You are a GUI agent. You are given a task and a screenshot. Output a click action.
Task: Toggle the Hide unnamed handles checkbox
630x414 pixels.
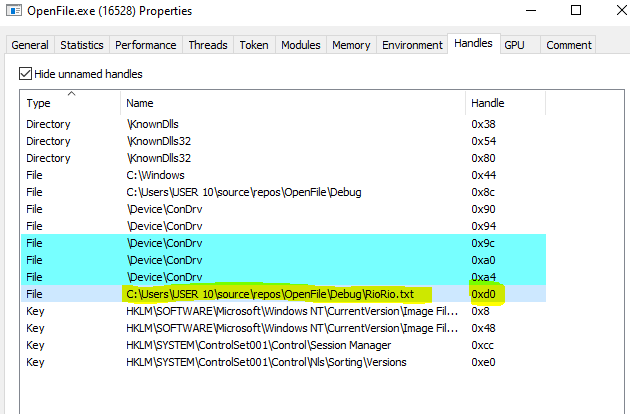[26, 74]
